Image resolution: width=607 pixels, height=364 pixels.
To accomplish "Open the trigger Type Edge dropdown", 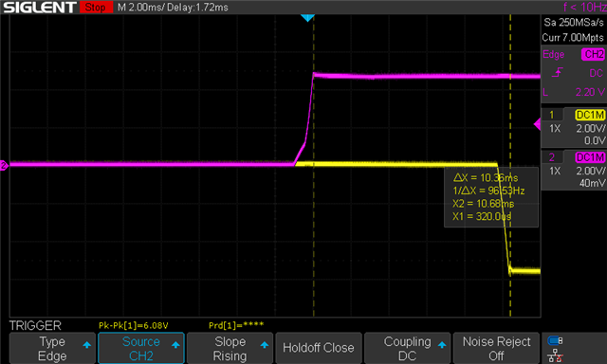I will point(52,348).
